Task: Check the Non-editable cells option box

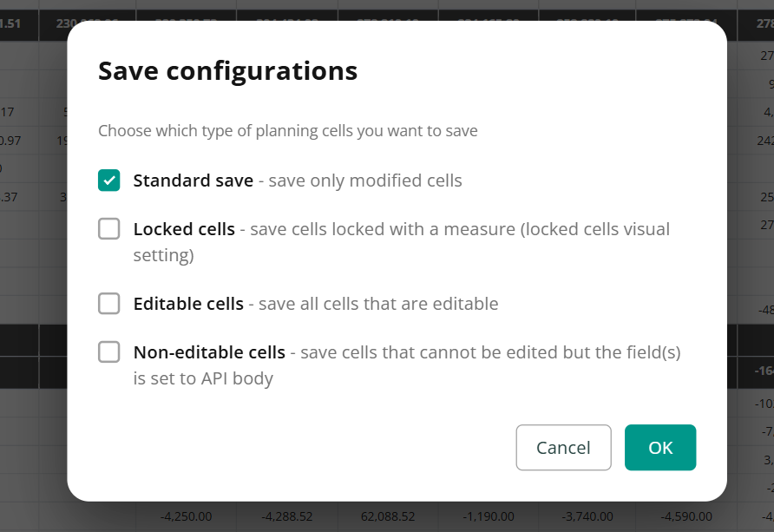Action: pos(108,351)
